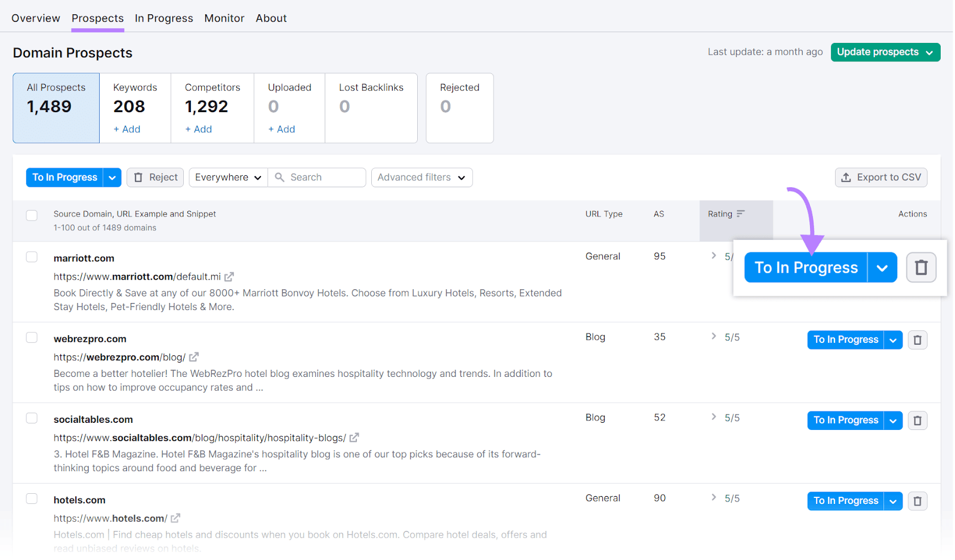This screenshot has height=560, width=955.
Task: Select the checkbox next to marriott.com
Action: tap(32, 258)
